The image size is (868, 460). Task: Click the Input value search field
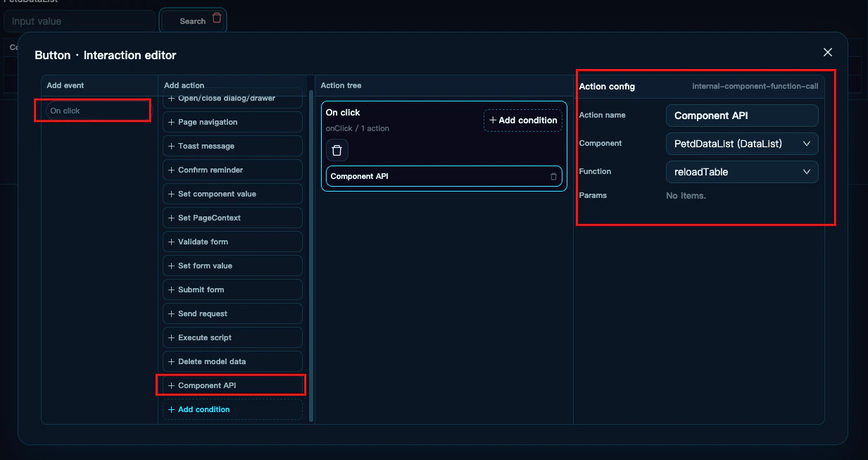[x=80, y=21]
